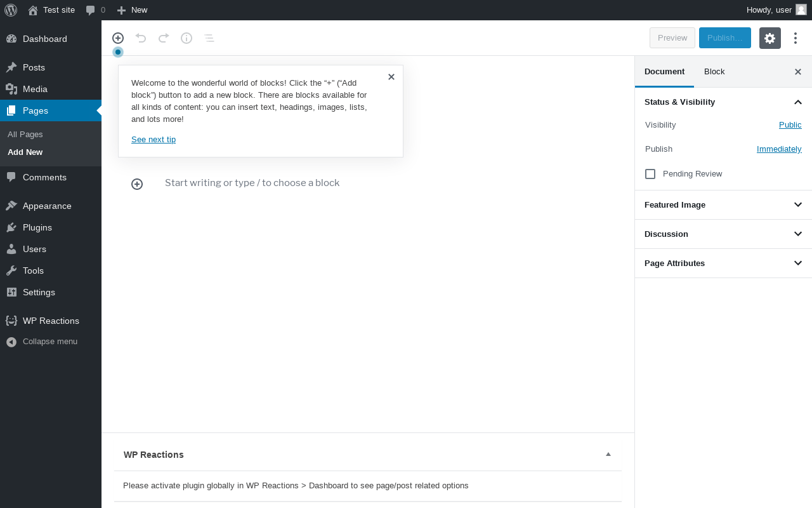Show content structure info icon
This screenshot has width=812, height=508.
(x=187, y=38)
